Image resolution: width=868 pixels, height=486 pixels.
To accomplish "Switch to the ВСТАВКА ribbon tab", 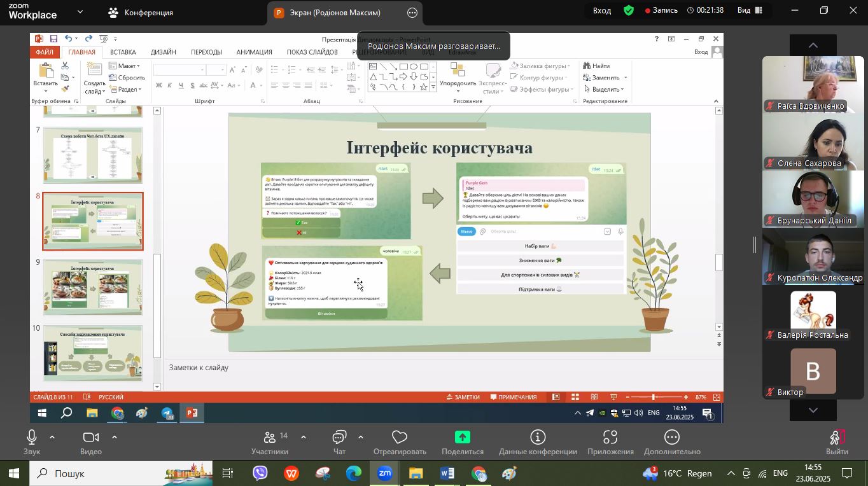I will point(123,52).
